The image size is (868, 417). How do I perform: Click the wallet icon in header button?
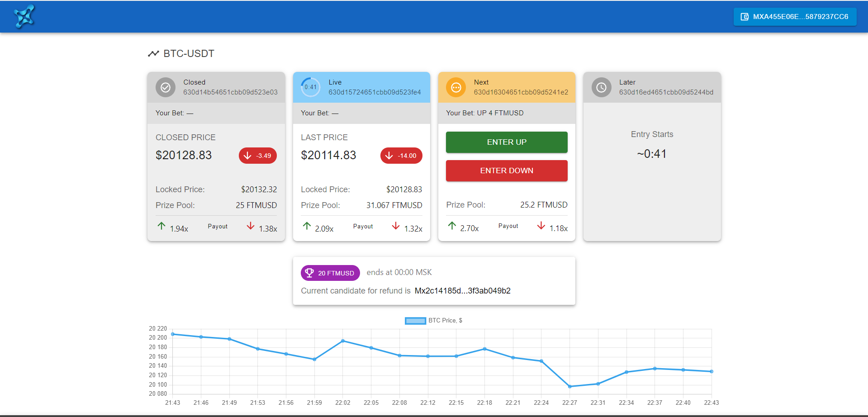coord(745,17)
